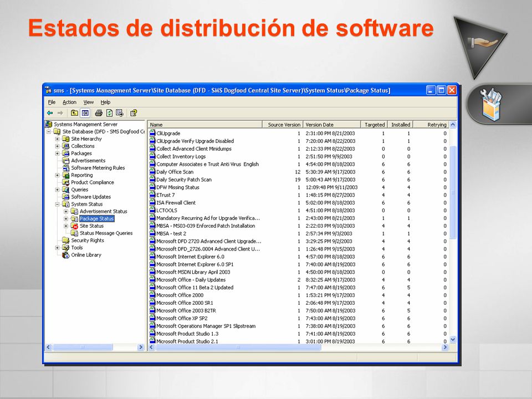Sort by the Version Date column header
Viewport: 532px width, 399px height.
[331, 125]
